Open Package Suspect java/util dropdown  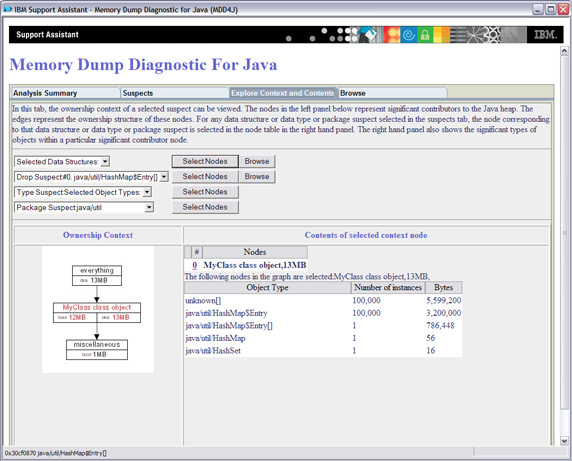(149, 208)
